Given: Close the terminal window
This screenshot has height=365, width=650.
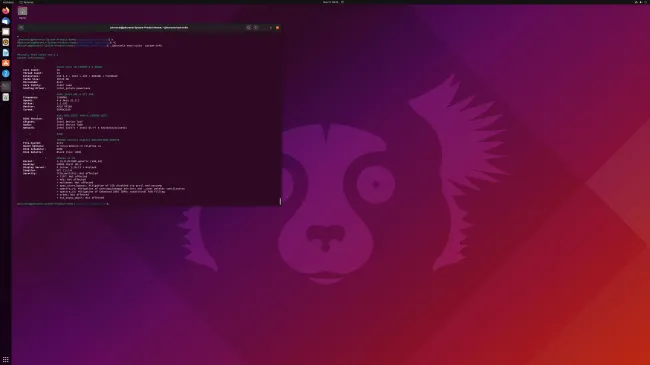Looking at the screenshot, I should 277,27.
